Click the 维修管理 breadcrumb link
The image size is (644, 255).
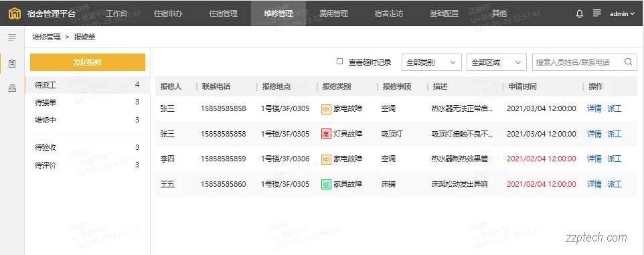(x=46, y=37)
